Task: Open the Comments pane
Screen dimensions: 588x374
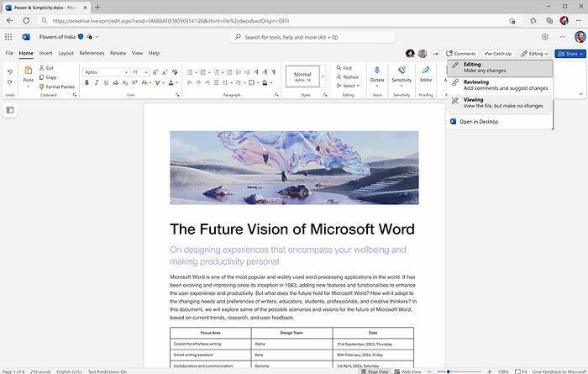Action: 461,54
